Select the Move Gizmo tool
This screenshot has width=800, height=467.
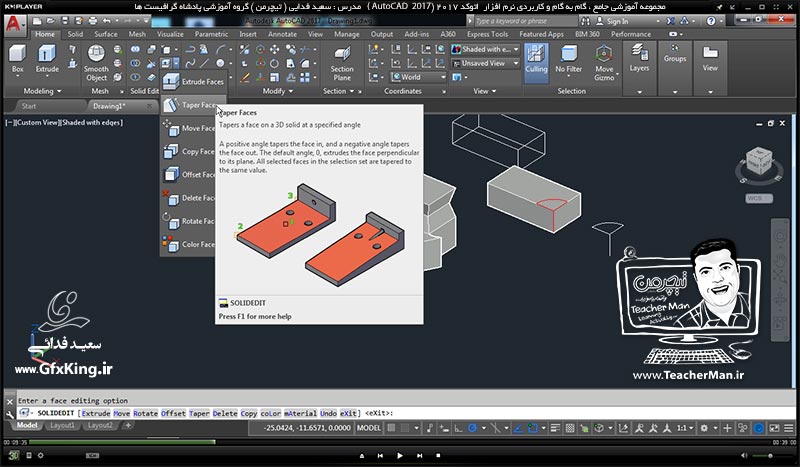pos(604,63)
